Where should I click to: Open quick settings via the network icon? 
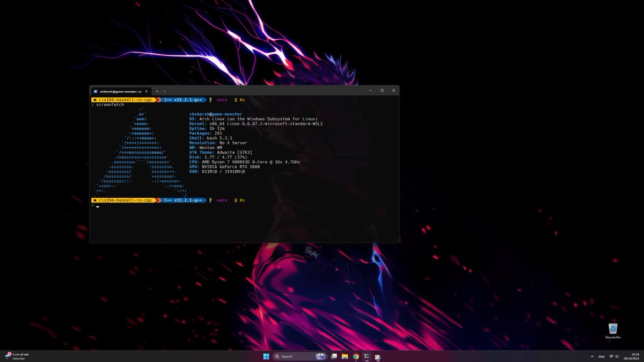tap(611, 356)
